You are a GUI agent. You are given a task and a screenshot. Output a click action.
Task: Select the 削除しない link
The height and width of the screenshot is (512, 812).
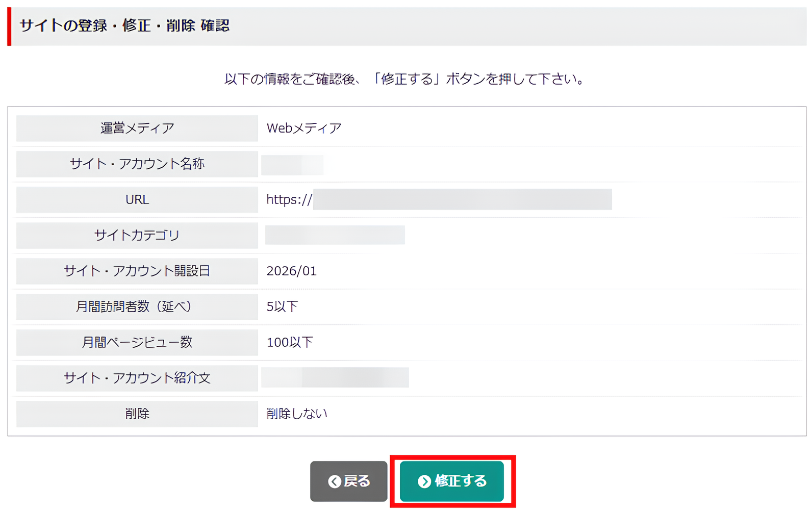point(296,414)
